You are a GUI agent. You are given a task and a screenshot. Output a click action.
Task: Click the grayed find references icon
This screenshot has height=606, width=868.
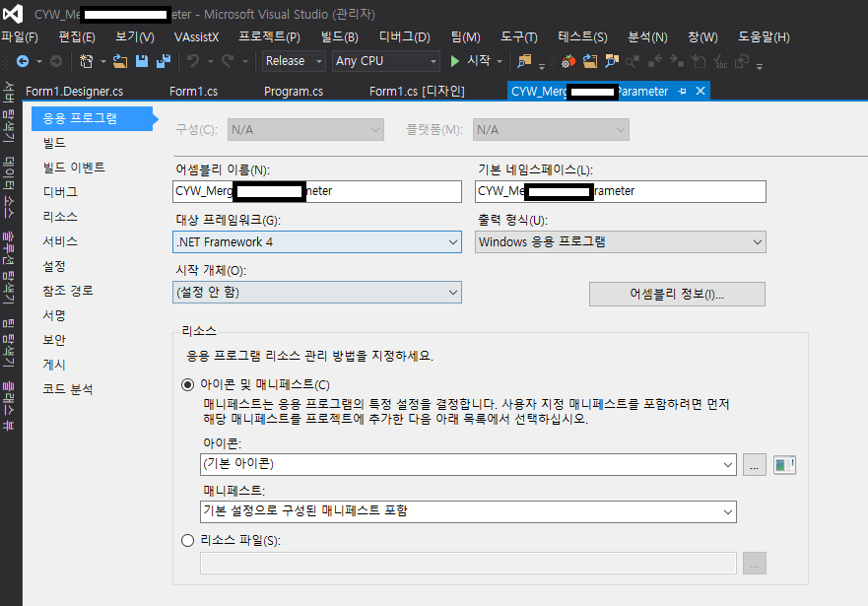633,61
